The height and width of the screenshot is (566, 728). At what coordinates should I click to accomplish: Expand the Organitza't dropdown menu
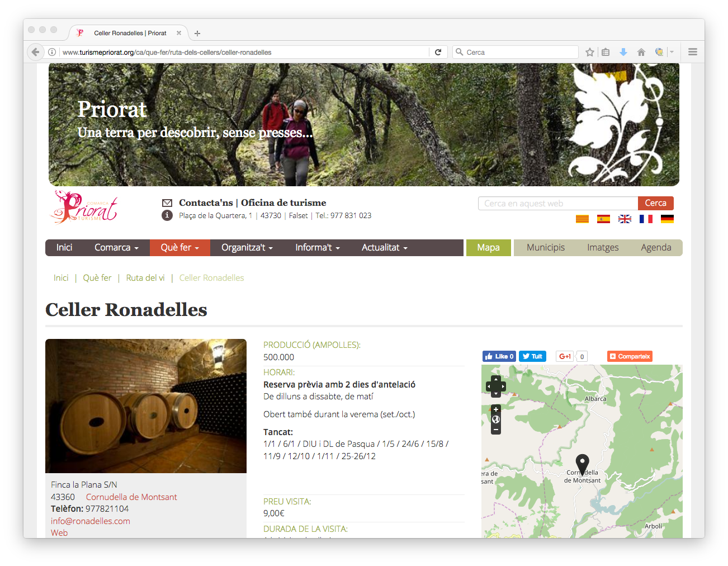[247, 248]
